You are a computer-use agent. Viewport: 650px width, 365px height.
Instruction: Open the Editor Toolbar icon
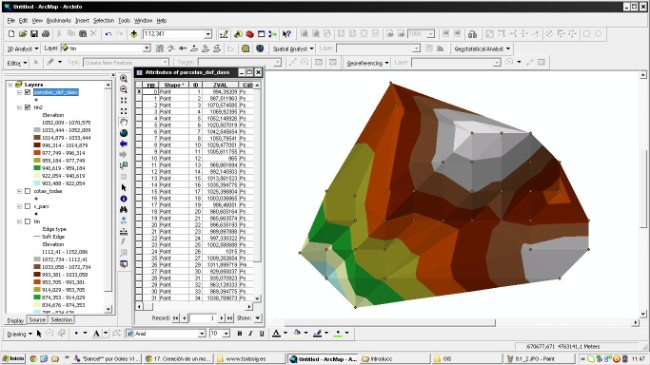point(224,34)
